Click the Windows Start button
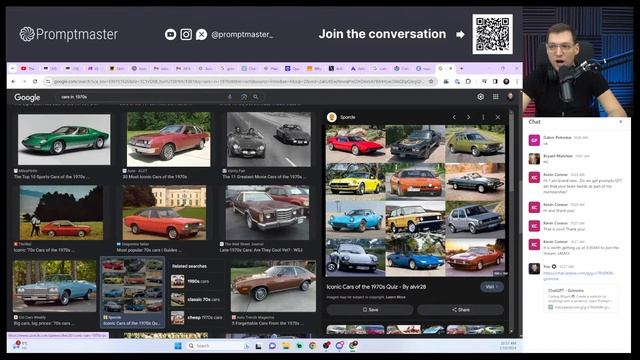This screenshot has width=640, height=360. (178, 346)
